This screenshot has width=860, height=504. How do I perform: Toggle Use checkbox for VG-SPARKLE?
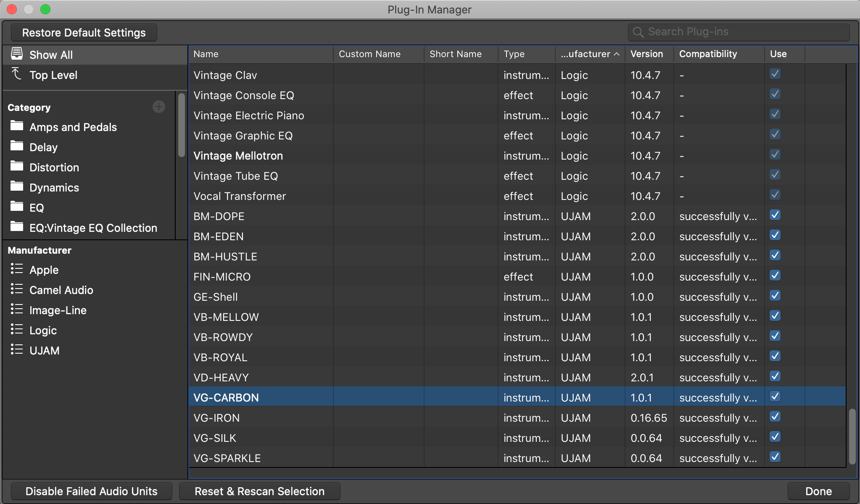coord(775,457)
